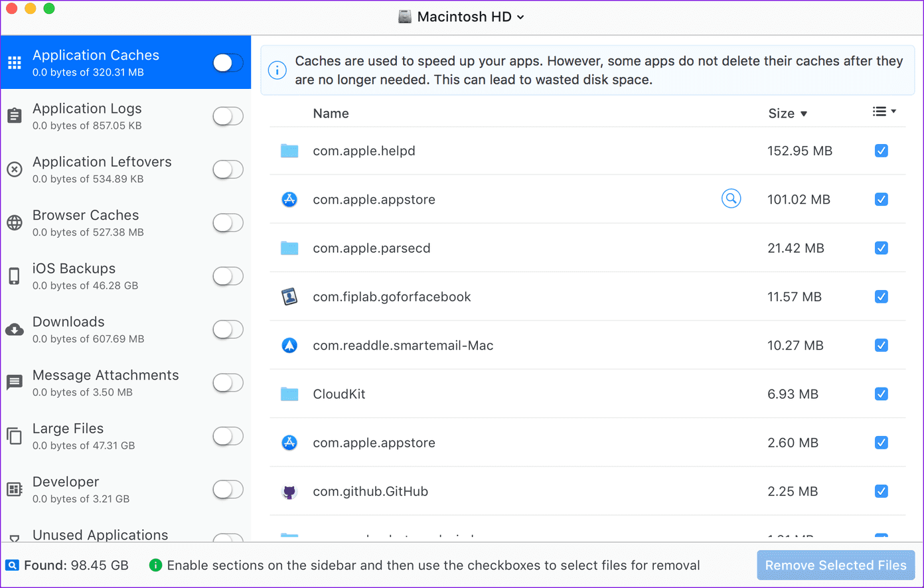Toggle the Large Files section on
924x588 pixels.
pos(228,436)
